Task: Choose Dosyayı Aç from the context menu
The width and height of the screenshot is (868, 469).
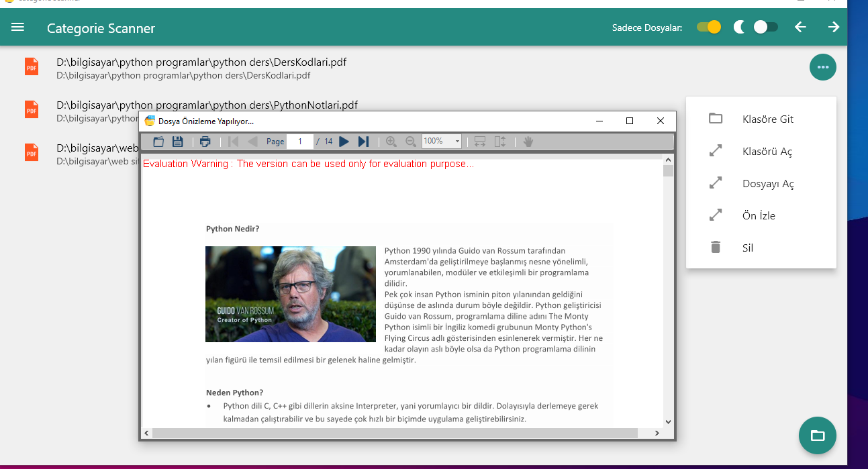Action: [x=761, y=183]
